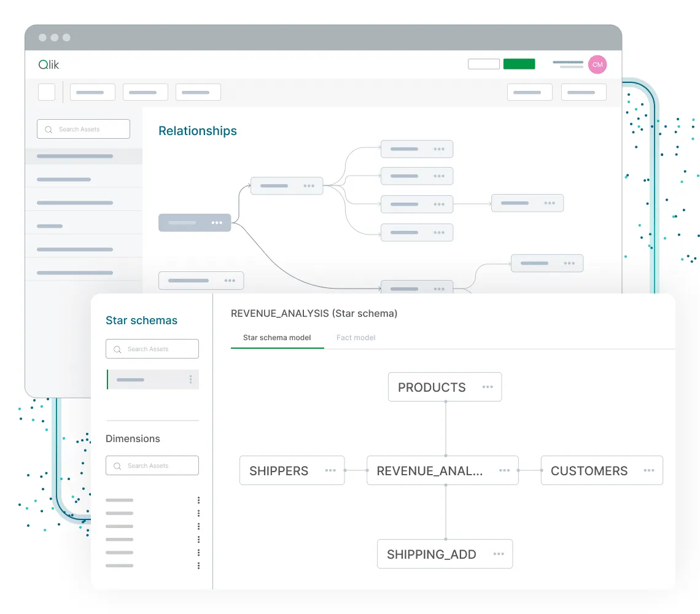
Task: Select the CUSTOMERS table node
Action: pos(602,470)
